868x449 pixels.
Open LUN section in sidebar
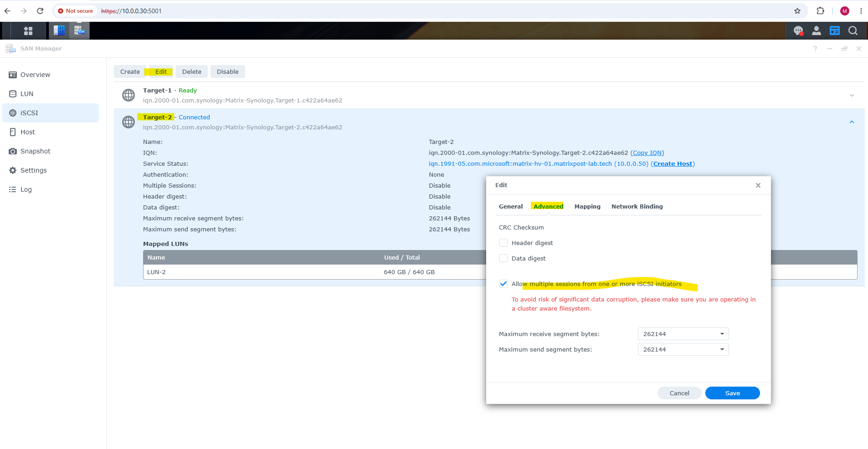point(51,94)
